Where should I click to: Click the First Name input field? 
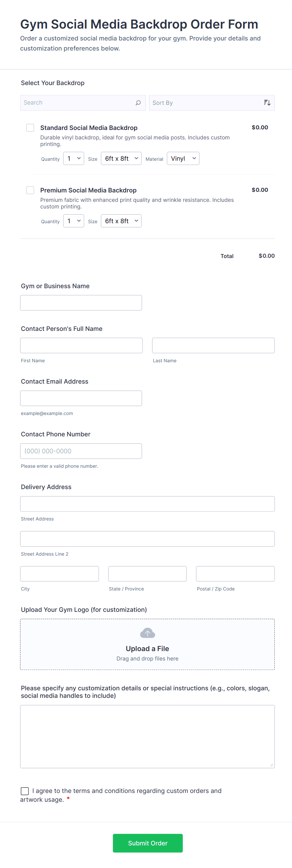click(x=81, y=345)
